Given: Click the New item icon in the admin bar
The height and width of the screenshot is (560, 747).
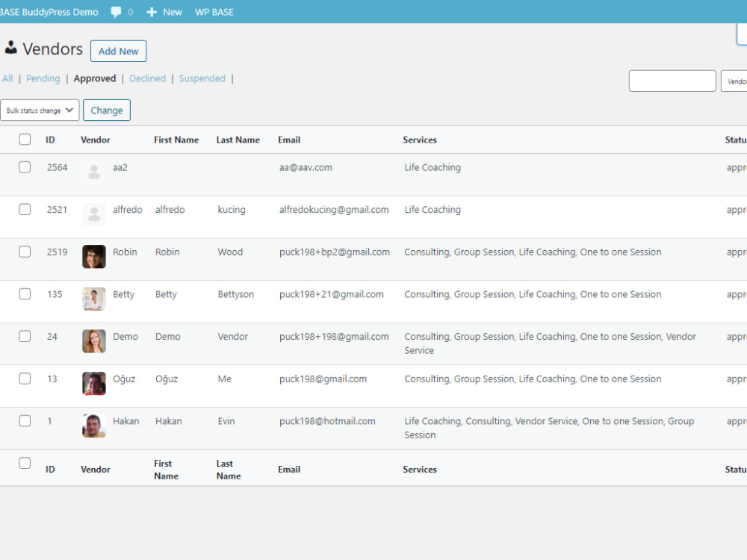Looking at the screenshot, I should (153, 12).
